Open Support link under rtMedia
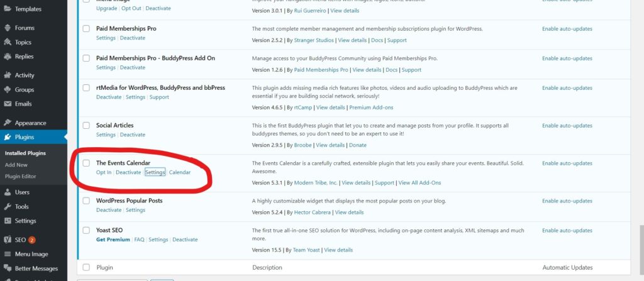The width and height of the screenshot is (644, 281). point(159,97)
